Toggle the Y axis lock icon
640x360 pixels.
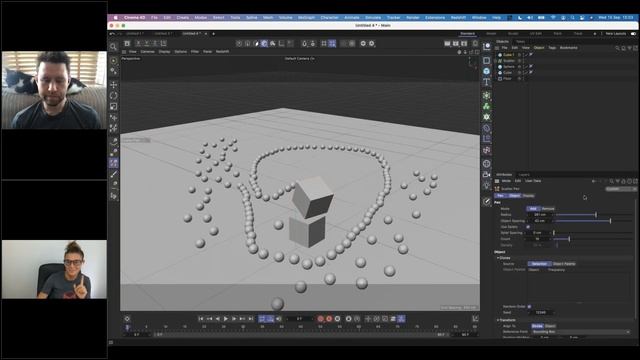pyautogui.click(x=147, y=43)
